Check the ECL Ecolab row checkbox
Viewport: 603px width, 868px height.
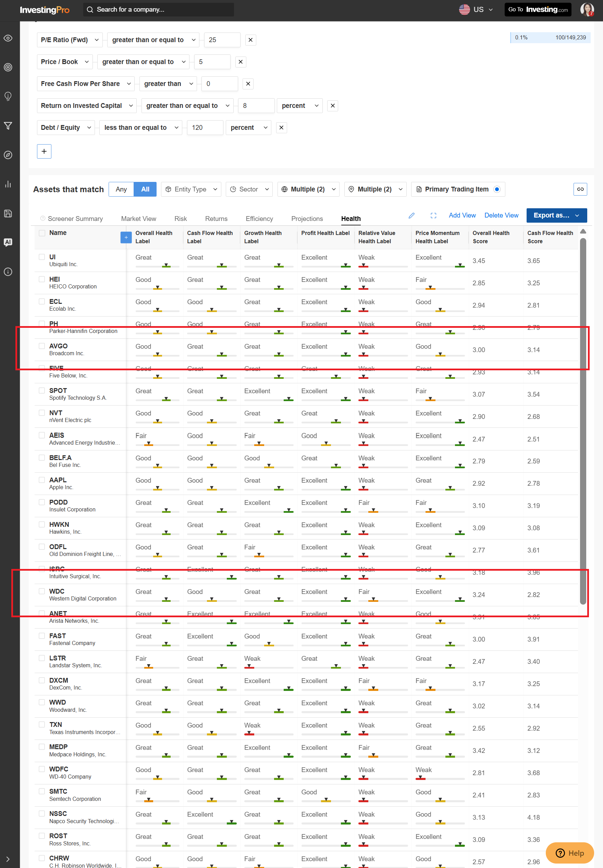click(42, 301)
